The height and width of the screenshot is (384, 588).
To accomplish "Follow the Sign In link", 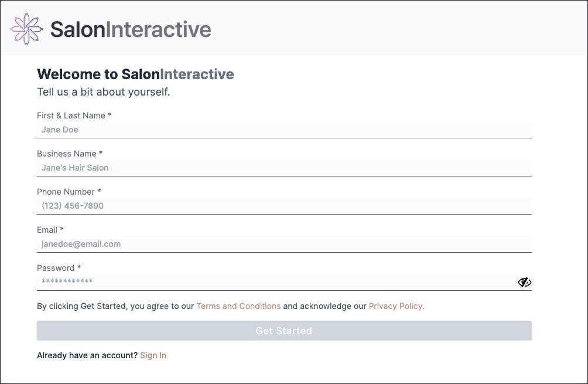I will pos(153,355).
